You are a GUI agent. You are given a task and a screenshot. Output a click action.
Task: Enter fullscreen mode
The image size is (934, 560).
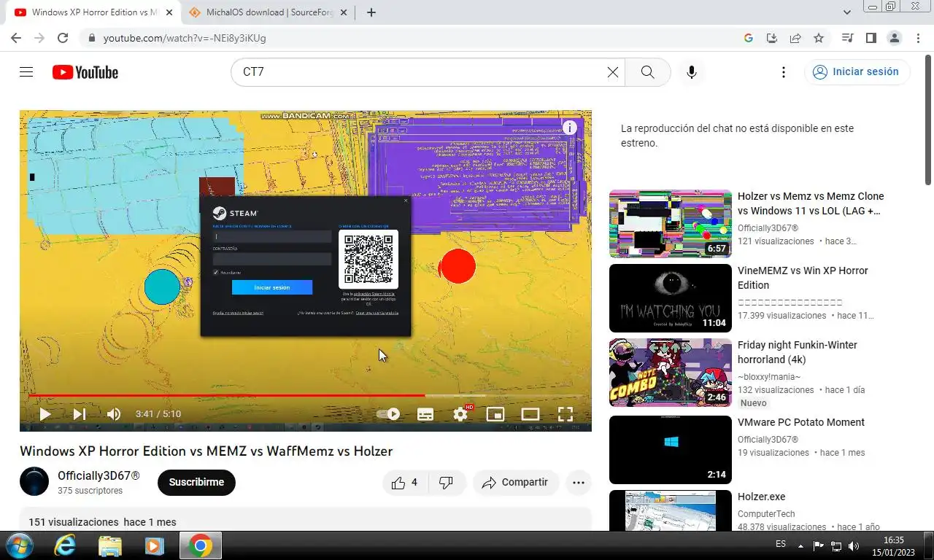click(566, 414)
